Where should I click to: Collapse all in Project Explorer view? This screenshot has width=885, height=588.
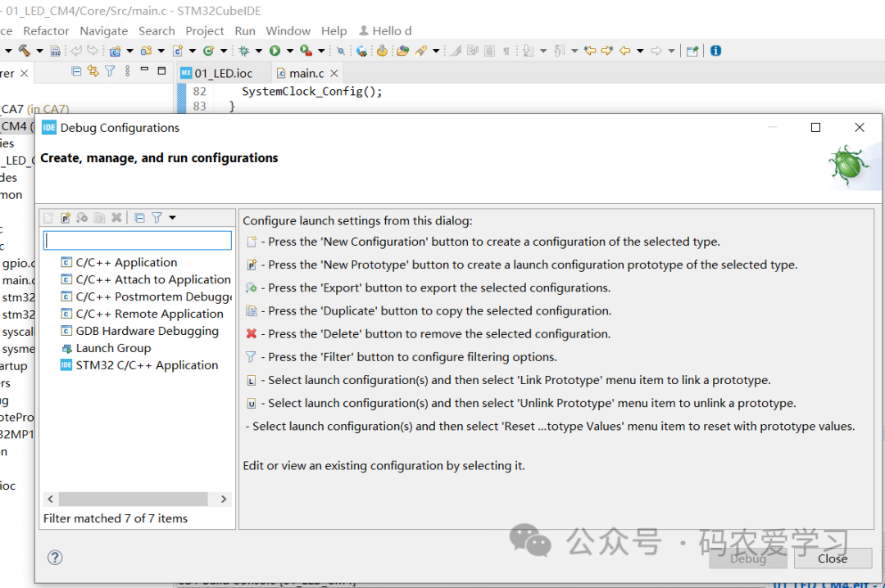(76, 71)
